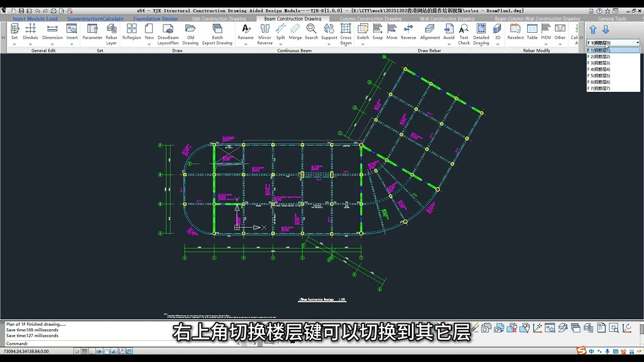Choose F 5 from the floor list

click(x=613, y=76)
